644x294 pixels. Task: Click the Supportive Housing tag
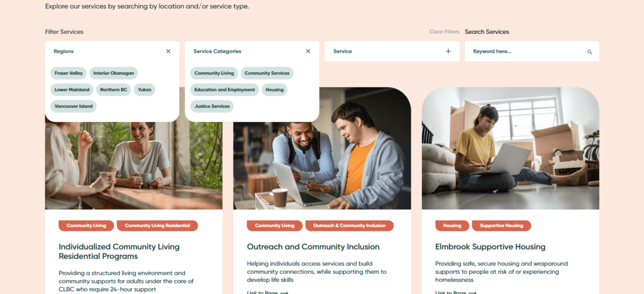tap(501, 226)
